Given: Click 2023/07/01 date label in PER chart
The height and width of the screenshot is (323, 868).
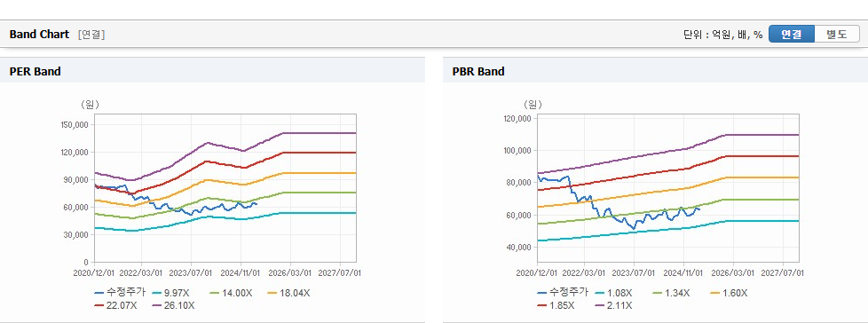Looking at the screenshot, I should [191, 272].
